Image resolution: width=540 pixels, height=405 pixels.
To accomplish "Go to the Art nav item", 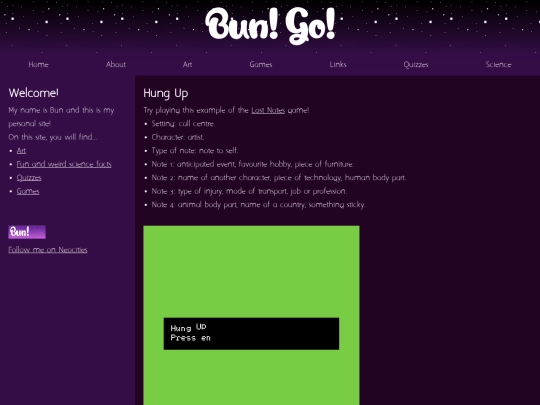I will 187,64.
